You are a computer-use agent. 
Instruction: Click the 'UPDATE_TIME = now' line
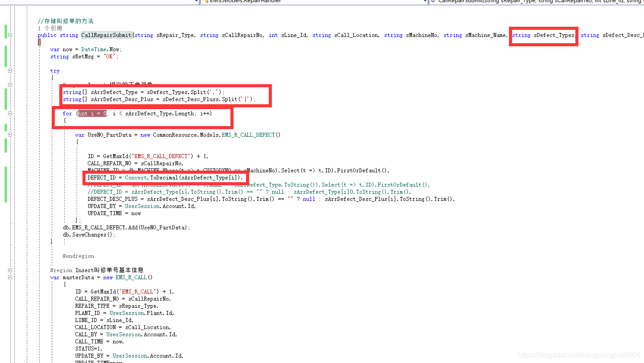(x=115, y=213)
